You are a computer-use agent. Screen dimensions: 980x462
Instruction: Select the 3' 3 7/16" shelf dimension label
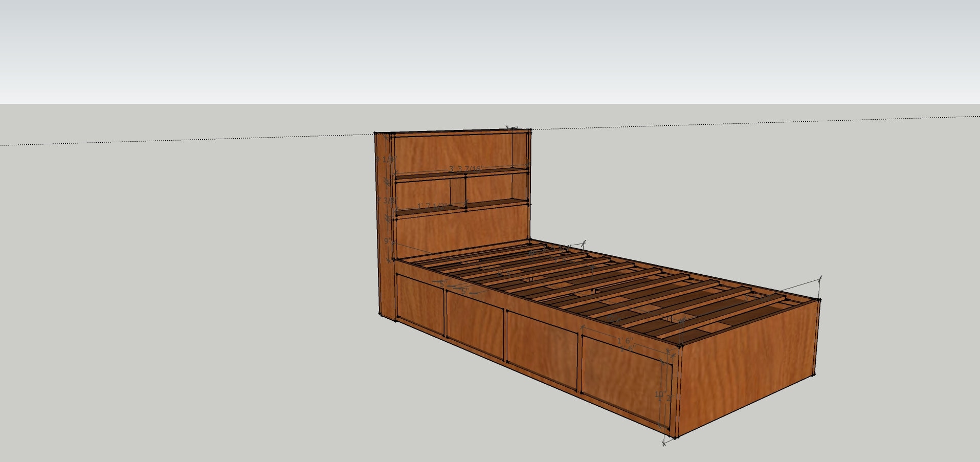(x=465, y=169)
